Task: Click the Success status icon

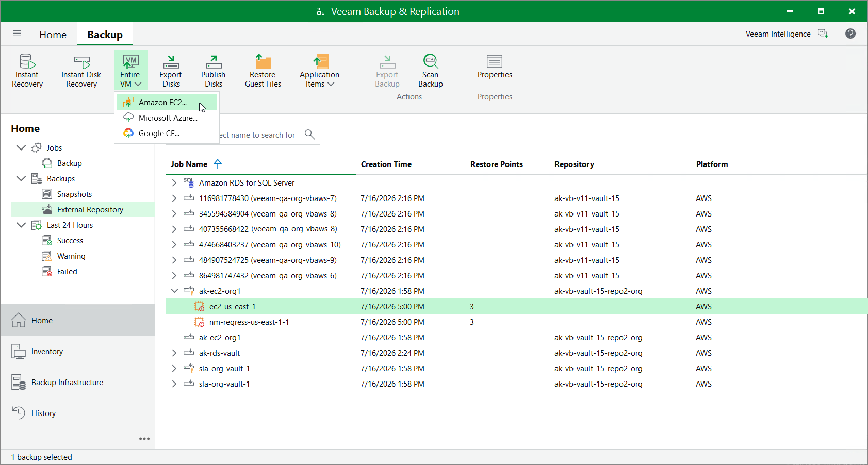Action: pyautogui.click(x=47, y=241)
